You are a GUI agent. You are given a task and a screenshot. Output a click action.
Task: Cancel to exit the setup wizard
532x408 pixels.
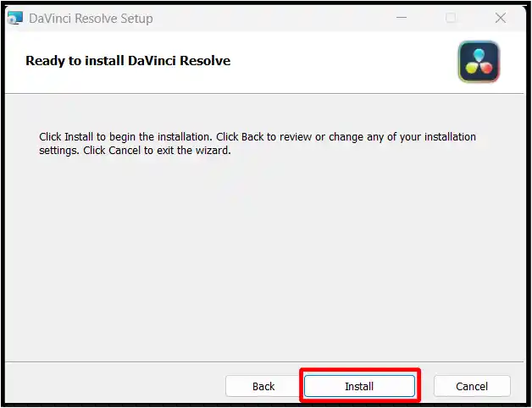point(472,386)
